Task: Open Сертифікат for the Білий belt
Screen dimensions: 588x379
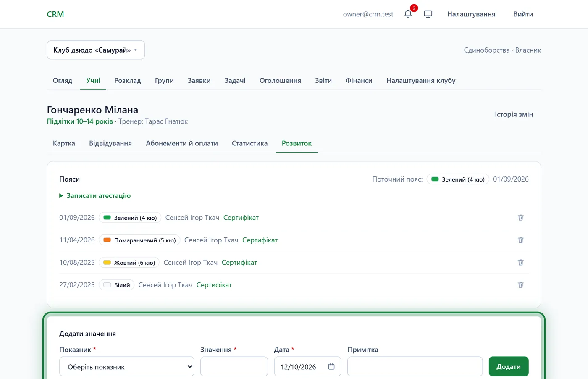Action: point(214,285)
